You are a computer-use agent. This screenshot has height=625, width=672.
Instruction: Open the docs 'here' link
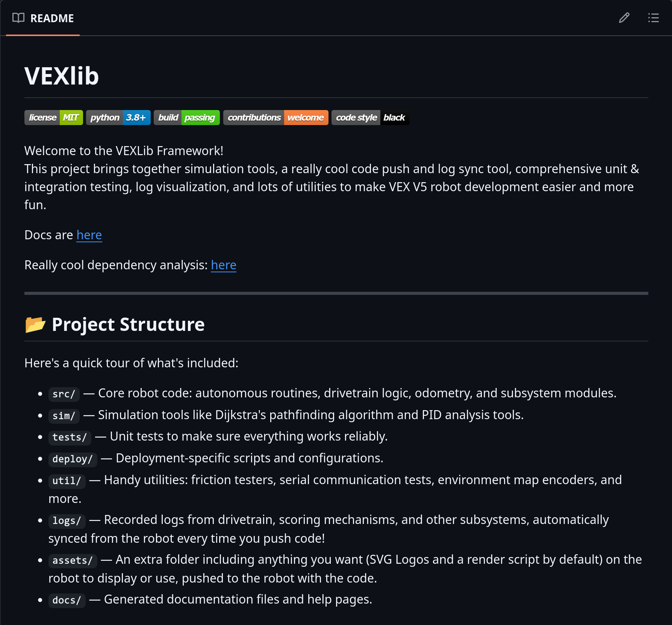(89, 235)
